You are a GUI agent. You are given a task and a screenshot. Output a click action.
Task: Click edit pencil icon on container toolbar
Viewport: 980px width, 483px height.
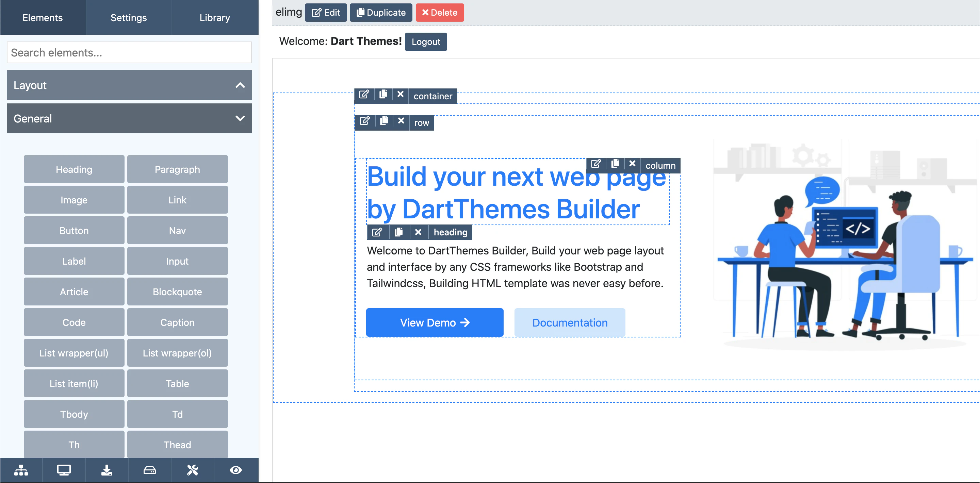pos(364,94)
